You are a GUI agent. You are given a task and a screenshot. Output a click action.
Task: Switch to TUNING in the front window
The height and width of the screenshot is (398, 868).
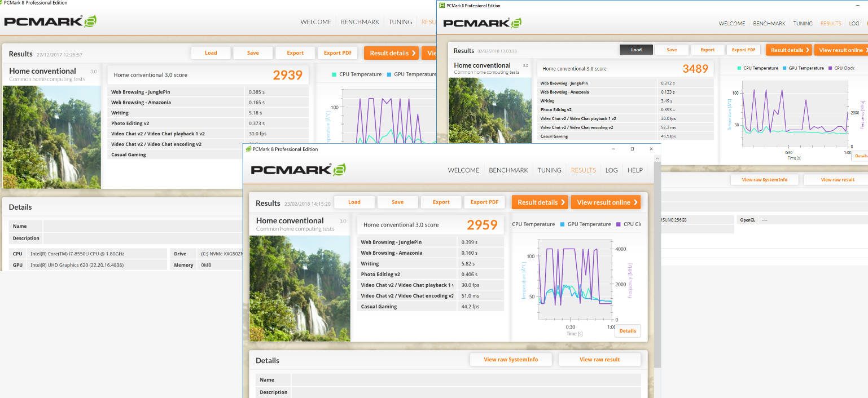549,170
